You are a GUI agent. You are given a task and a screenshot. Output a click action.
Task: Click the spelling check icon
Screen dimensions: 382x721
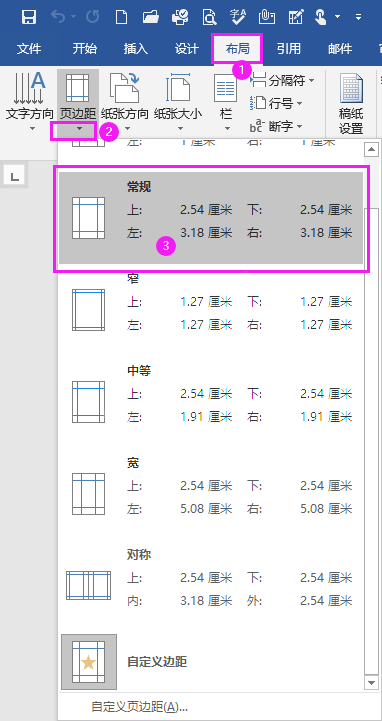pos(238,17)
